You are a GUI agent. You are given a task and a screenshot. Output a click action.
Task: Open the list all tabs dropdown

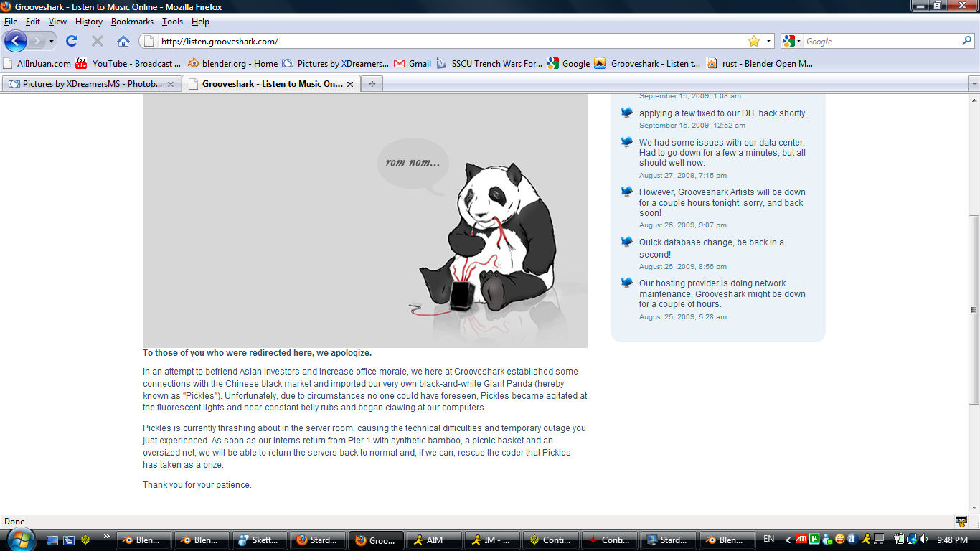[974, 84]
